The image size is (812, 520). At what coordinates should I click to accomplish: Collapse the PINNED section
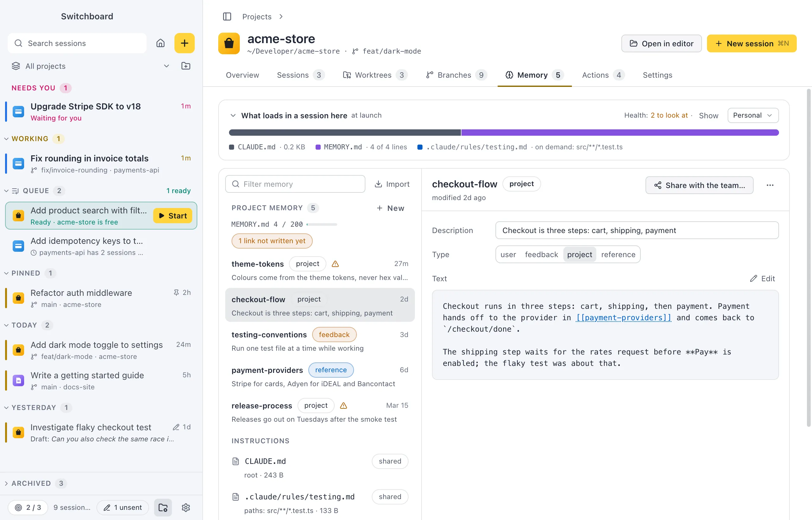[6, 273]
